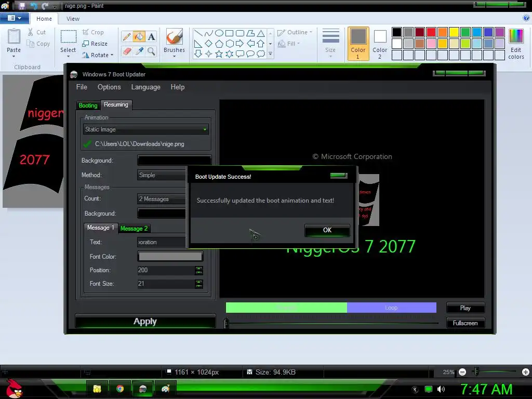Click the Apply button

point(145,321)
